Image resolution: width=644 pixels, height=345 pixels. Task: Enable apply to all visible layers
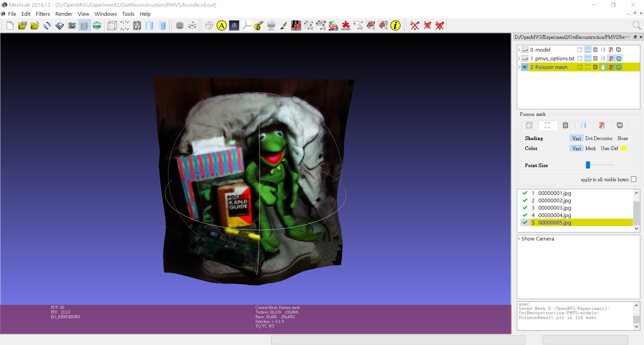[633, 180]
